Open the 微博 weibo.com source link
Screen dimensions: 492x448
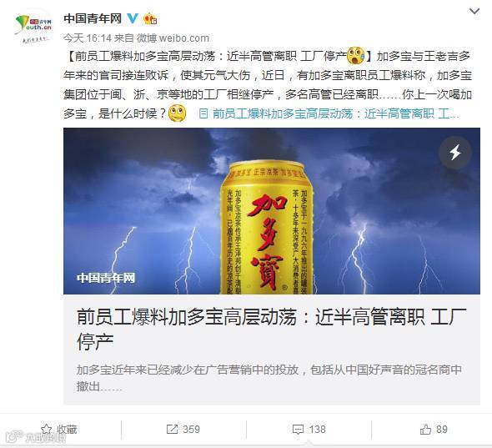(173, 38)
